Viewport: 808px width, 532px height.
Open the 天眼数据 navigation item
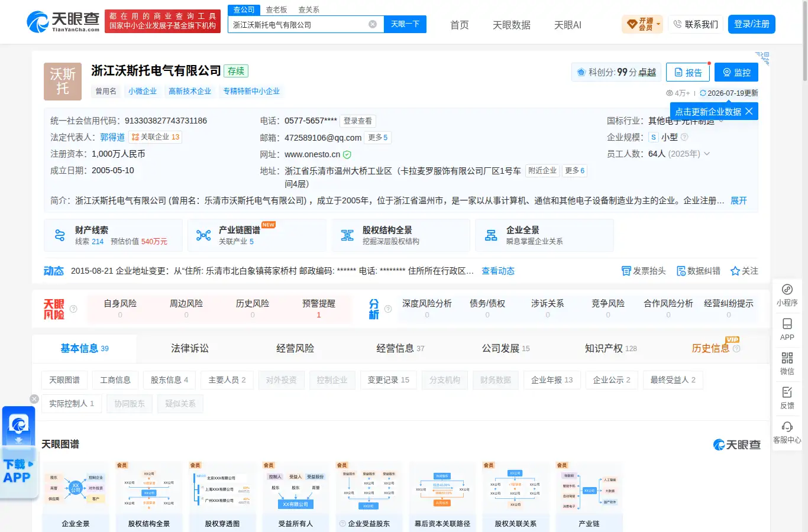(x=512, y=25)
